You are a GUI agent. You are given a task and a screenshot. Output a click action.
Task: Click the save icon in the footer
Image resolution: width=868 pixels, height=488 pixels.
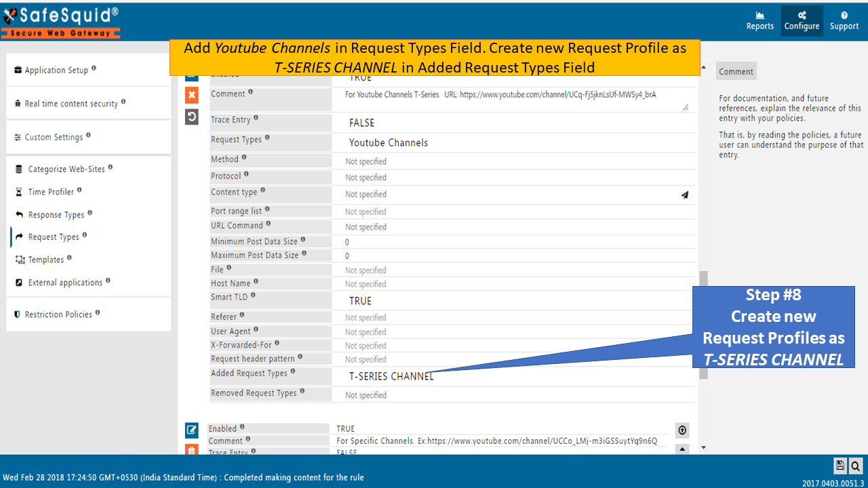click(840, 466)
